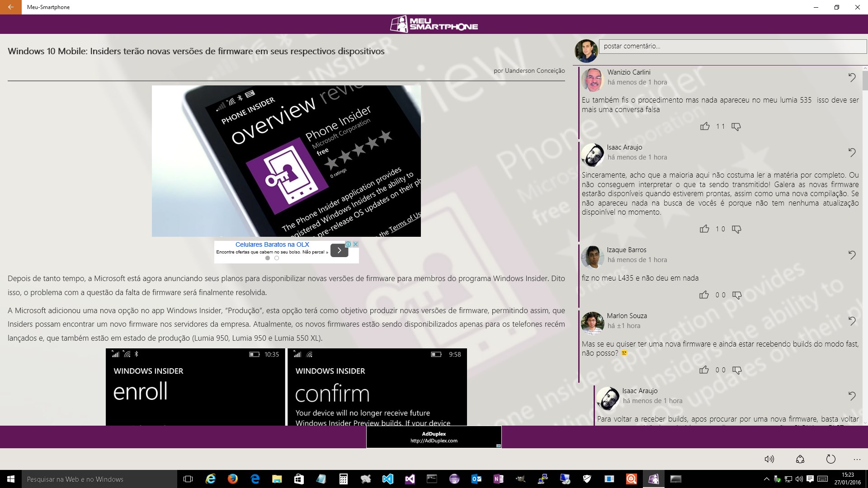Click the back arrow in title bar

pyautogui.click(x=10, y=7)
